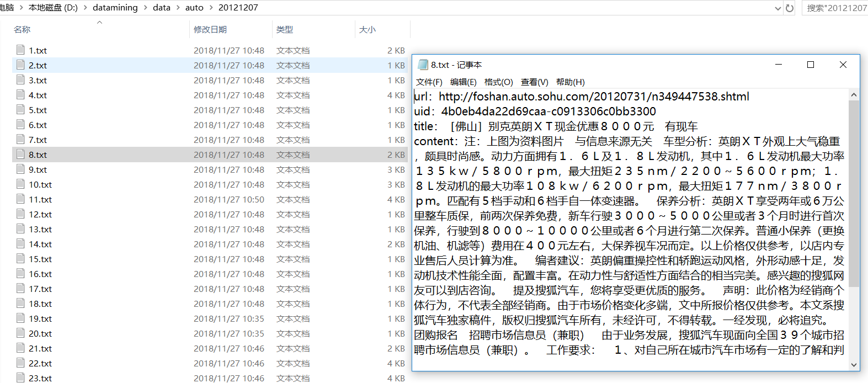Refresh the Explorer folder view
The image size is (868, 383).
tap(790, 8)
